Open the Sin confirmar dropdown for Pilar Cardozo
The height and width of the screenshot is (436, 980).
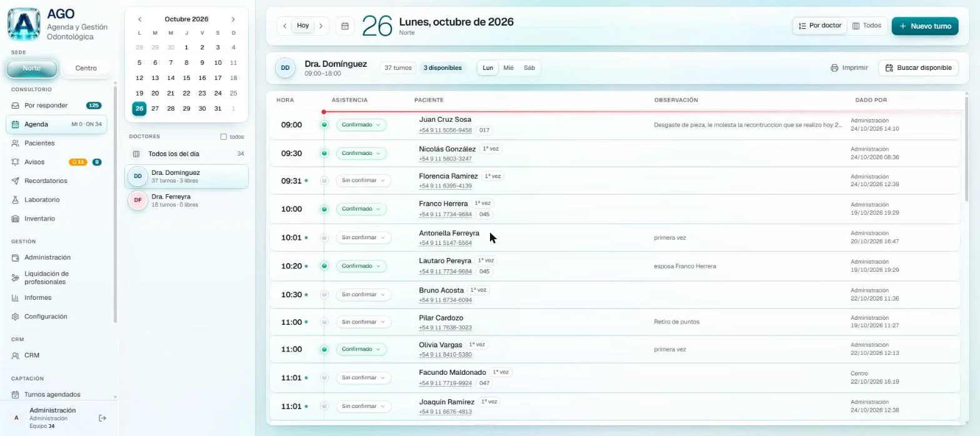click(363, 322)
